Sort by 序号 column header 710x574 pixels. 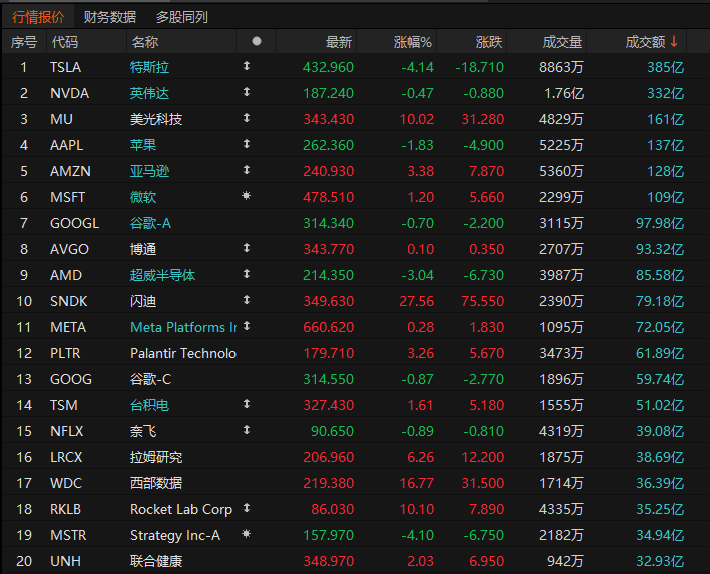pos(24,42)
